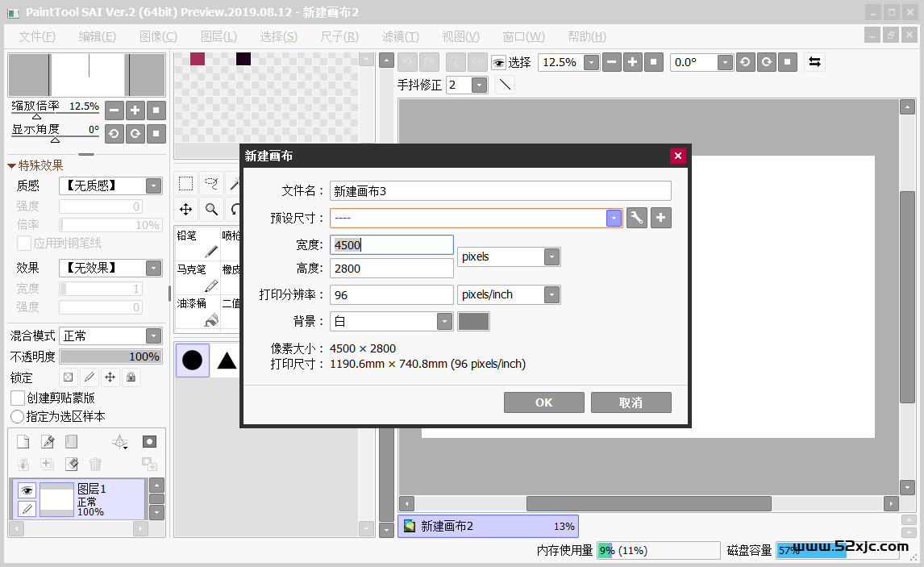
Task: Select the rectangular selection tool
Action: [185, 184]
